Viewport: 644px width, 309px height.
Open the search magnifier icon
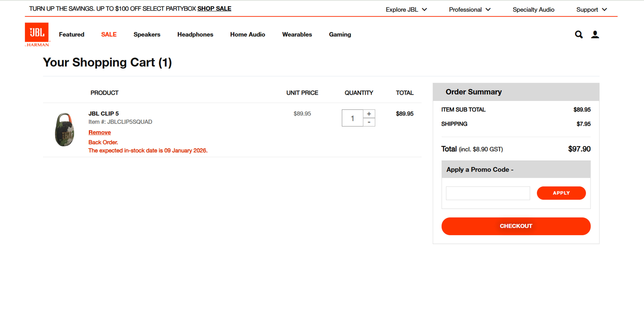click(578, 34)
